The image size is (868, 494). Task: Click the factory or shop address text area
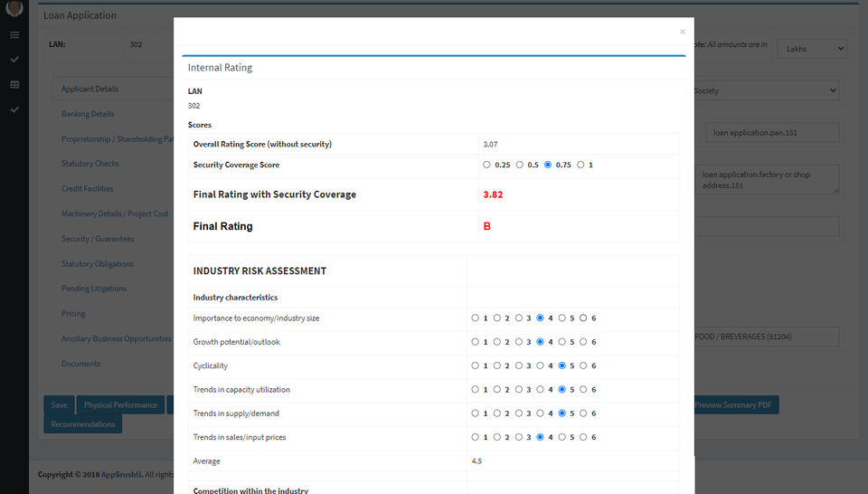[x=768, y=179]
